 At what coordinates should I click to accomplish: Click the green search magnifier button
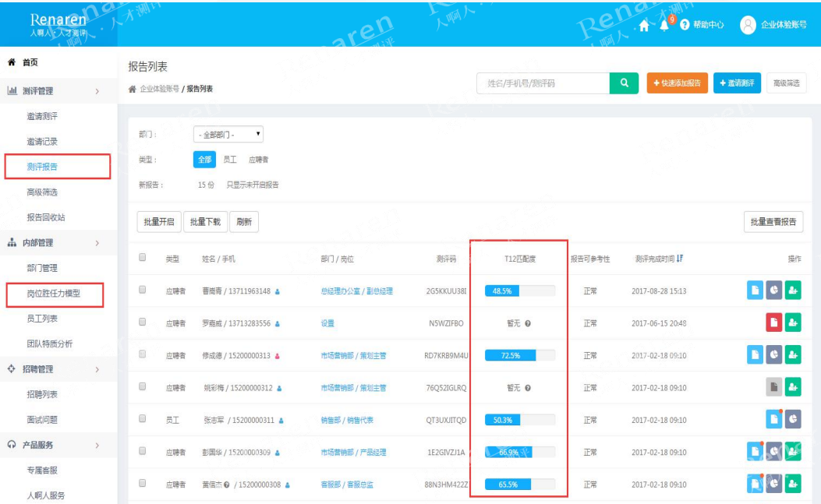pos(624,83)
